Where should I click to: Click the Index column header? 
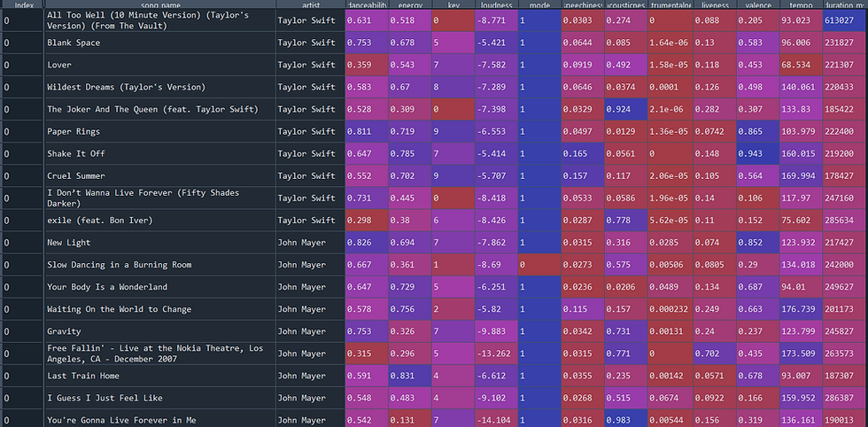click(x=22, y=5)
